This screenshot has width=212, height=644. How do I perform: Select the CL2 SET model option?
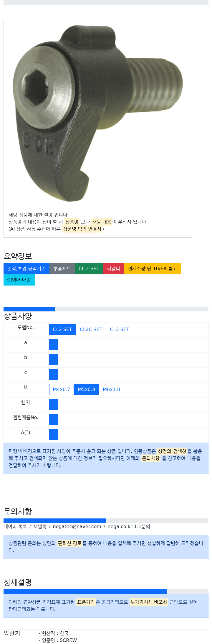click(62, 329)
